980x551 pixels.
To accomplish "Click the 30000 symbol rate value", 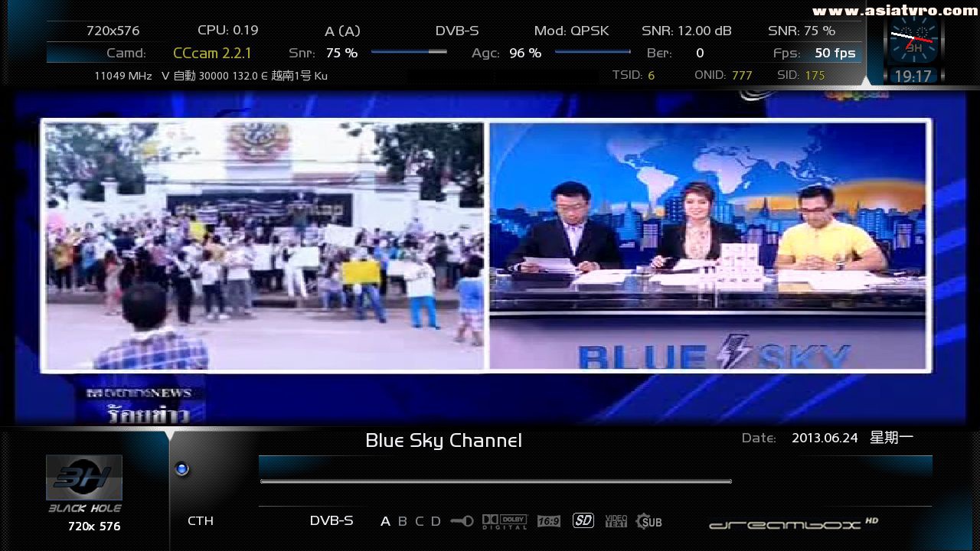I will click(x=215, y=76).
